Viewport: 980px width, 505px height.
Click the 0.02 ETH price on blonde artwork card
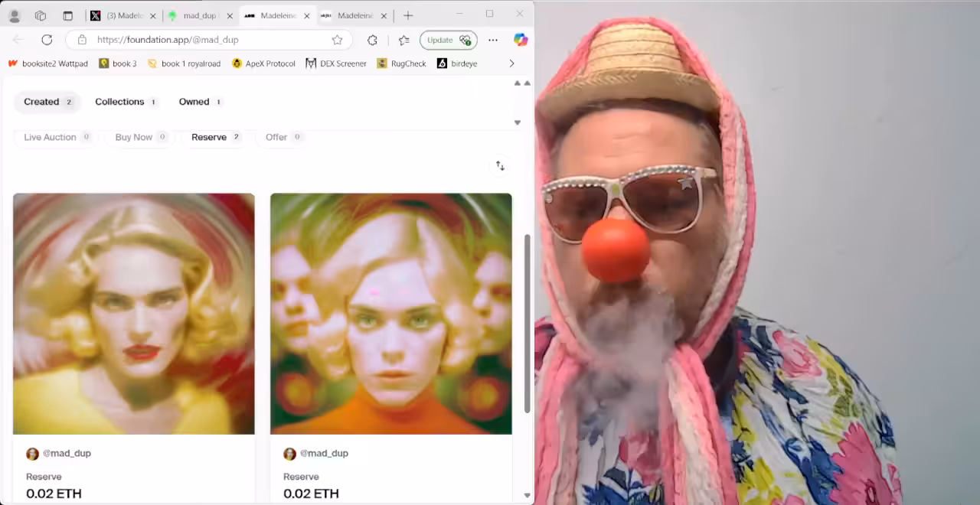[54, 494]
